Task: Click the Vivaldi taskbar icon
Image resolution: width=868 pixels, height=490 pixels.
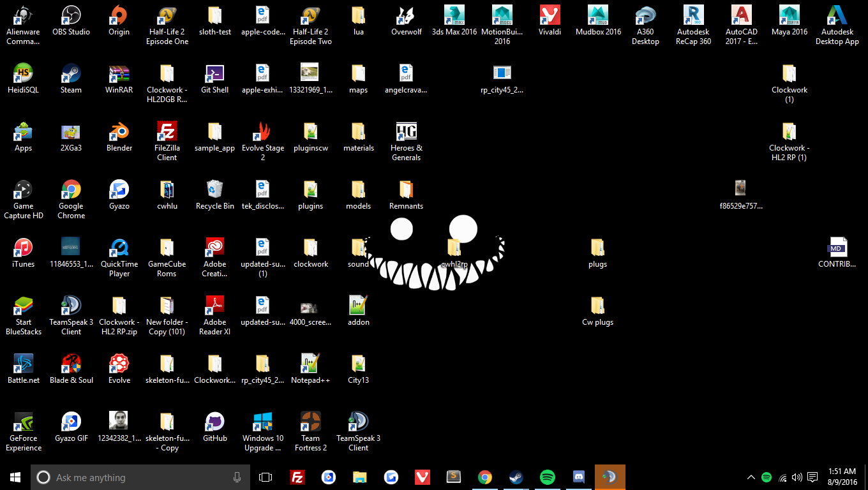Action: coord(423,477)
